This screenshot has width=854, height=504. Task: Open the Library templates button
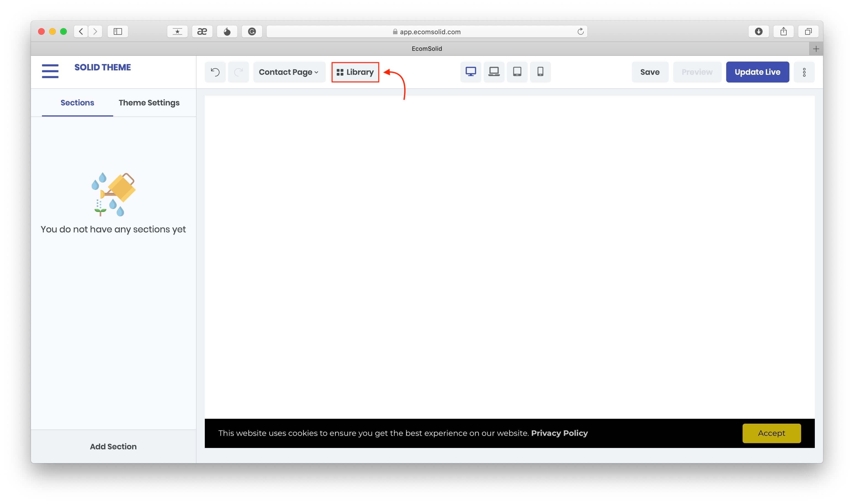click(355, 72)
